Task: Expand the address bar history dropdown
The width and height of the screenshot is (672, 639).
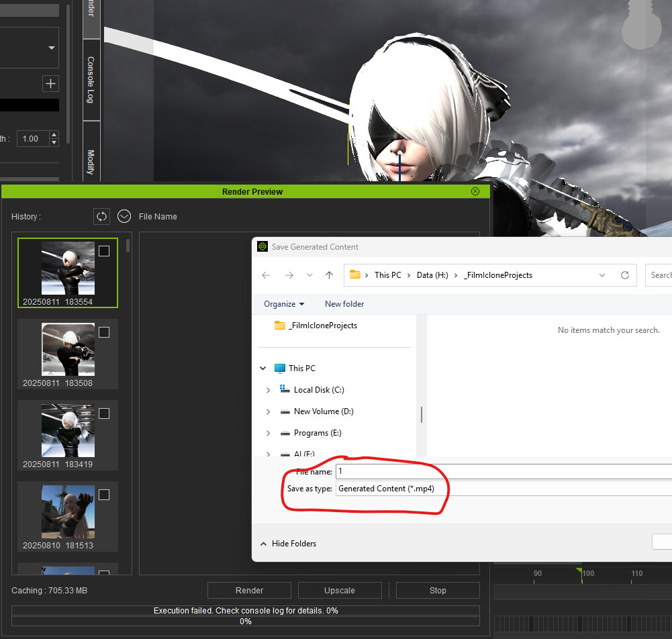Action: click(602, 275)
